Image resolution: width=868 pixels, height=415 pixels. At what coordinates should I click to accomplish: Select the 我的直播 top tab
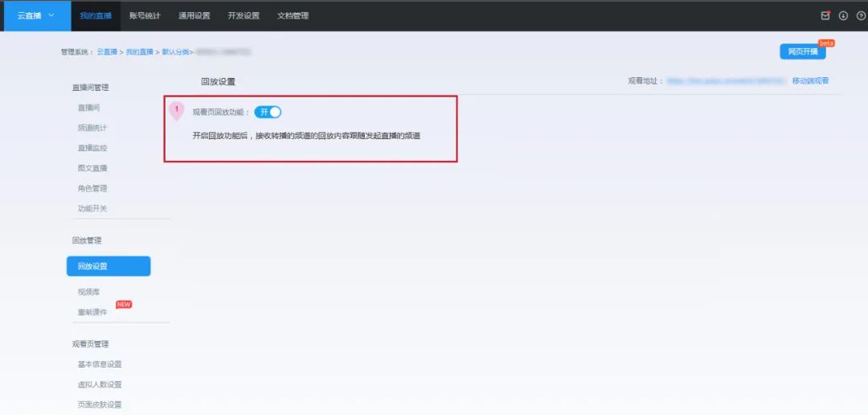[96, 15]
